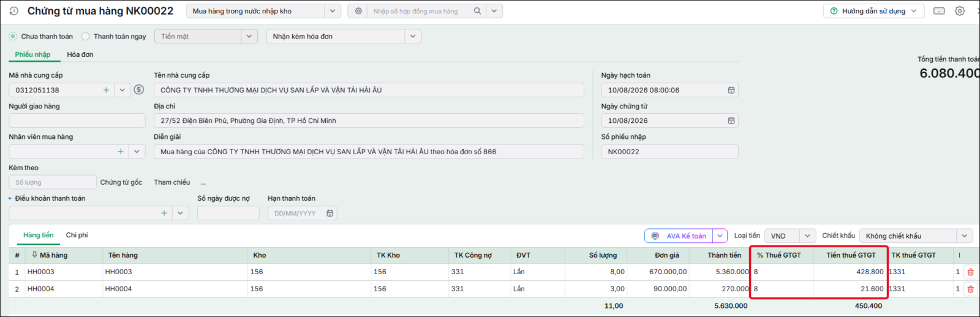980x317 pixels.
Task: Open the keyboard shortcuts icon
Action: coord(939,11)
